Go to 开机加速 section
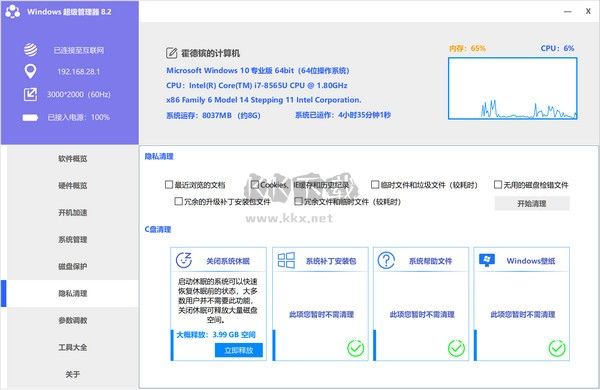 [73, 212]
